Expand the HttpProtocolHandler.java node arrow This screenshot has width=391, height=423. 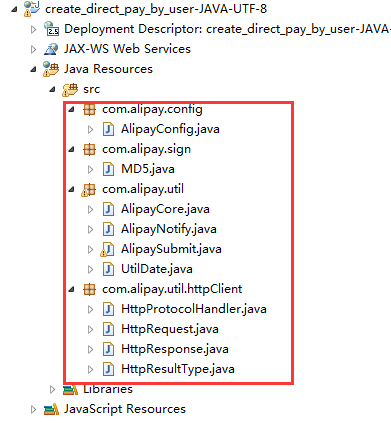click(x=90, y=309)
